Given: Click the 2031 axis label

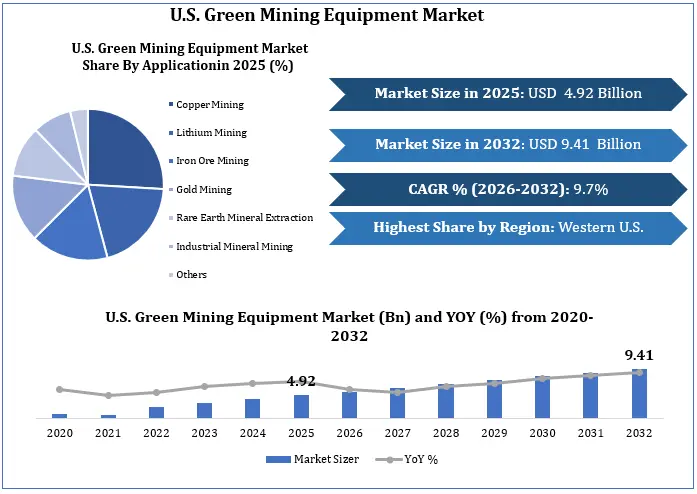Looking at the screenshot, I should (x=591, y=433).
